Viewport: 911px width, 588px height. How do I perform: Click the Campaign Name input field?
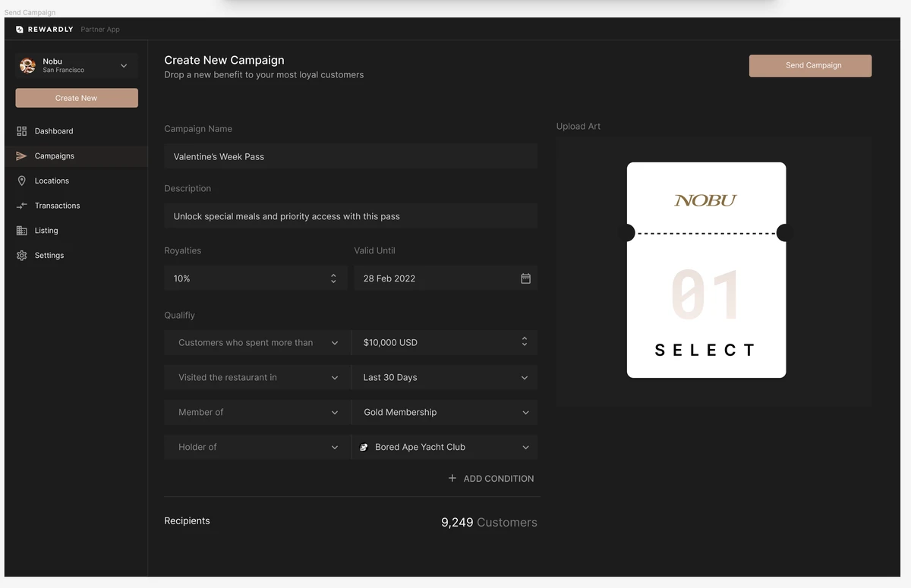point(350,156)
